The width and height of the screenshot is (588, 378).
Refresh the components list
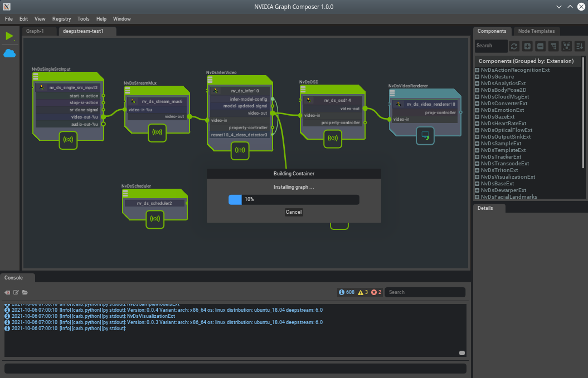coord(514,46)
